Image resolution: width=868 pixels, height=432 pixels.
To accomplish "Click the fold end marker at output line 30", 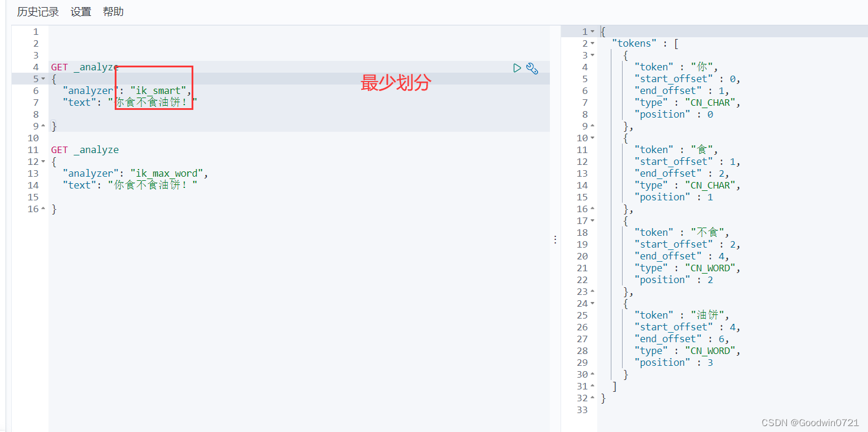I will (592, 374).
